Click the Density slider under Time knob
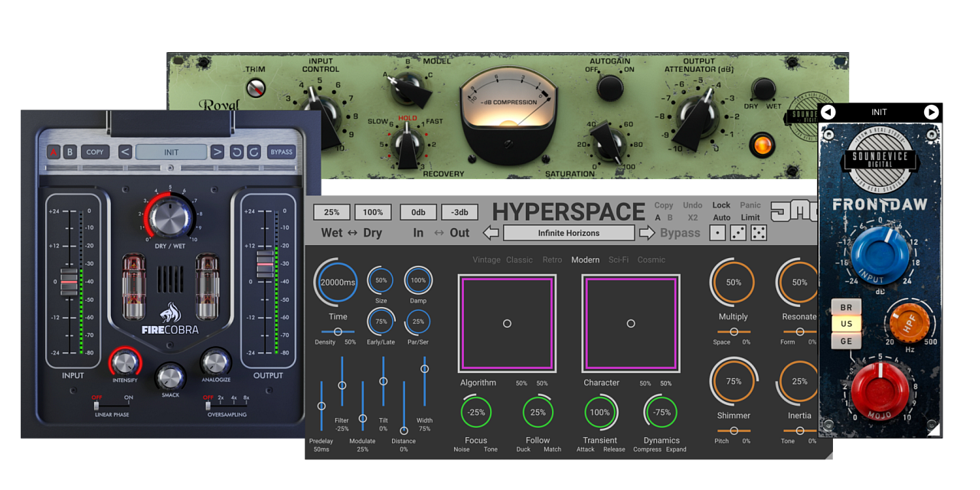This screenshot has height=490, width=980. pos(338,332)
